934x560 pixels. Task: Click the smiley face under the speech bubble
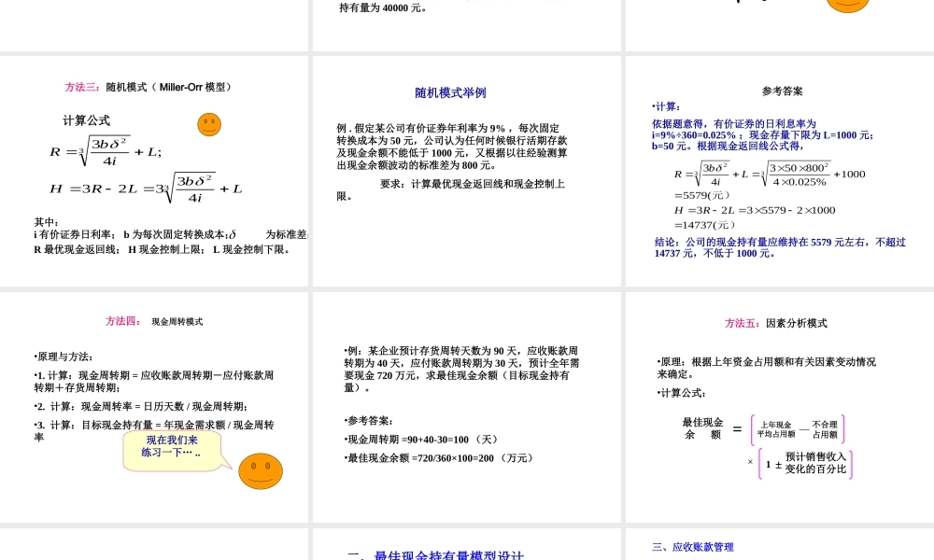pos(261,470)
